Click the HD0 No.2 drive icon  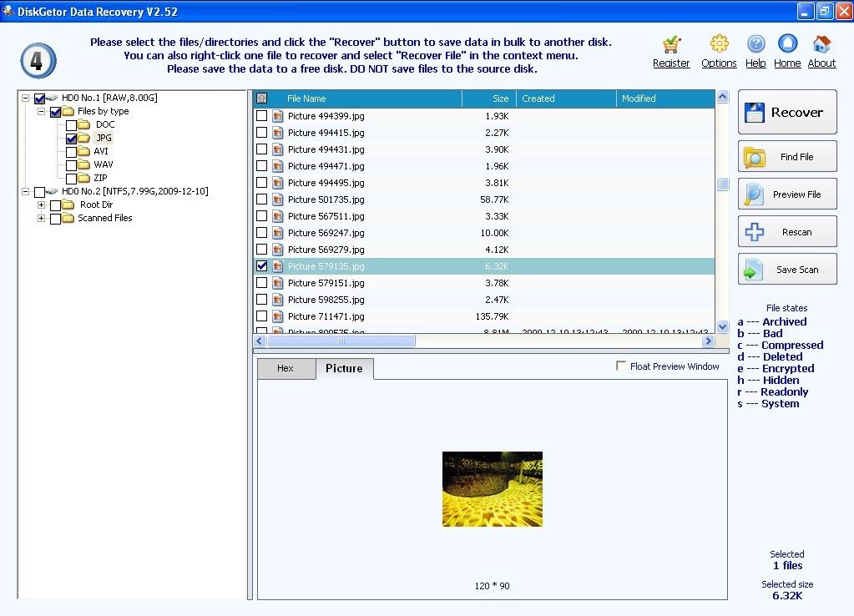pos(53,192)
